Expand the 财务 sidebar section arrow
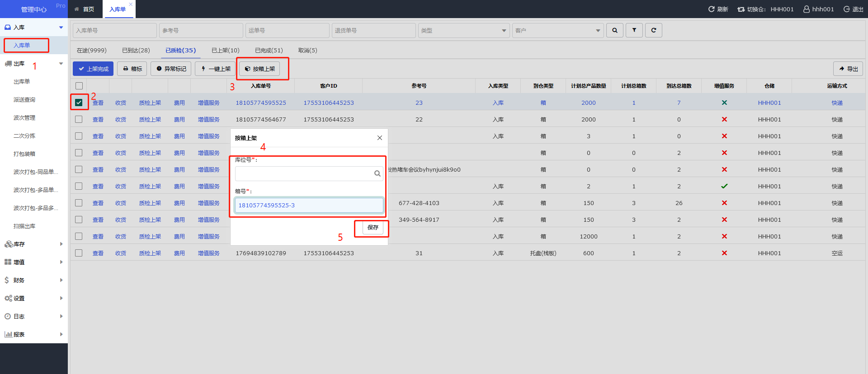 click(x=61, y=280)
